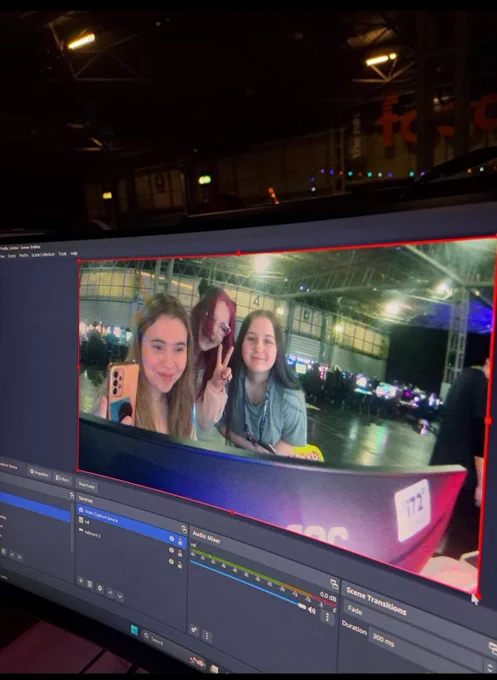497x680 pixels.
Task: Open 'val' channel three-dot options
Action: (327, 617)
